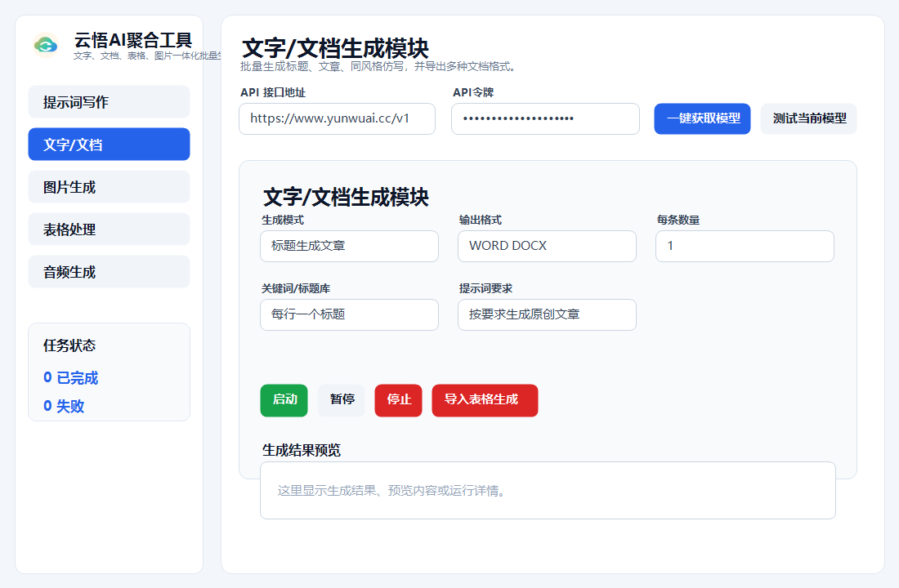Expand the 输出格式 WORD DOCX dropdown
This screenshot has width=899, height=588.
click(547, 246)
